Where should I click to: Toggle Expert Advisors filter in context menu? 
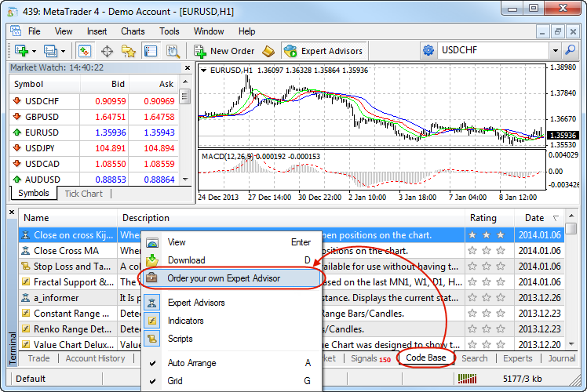195,303
